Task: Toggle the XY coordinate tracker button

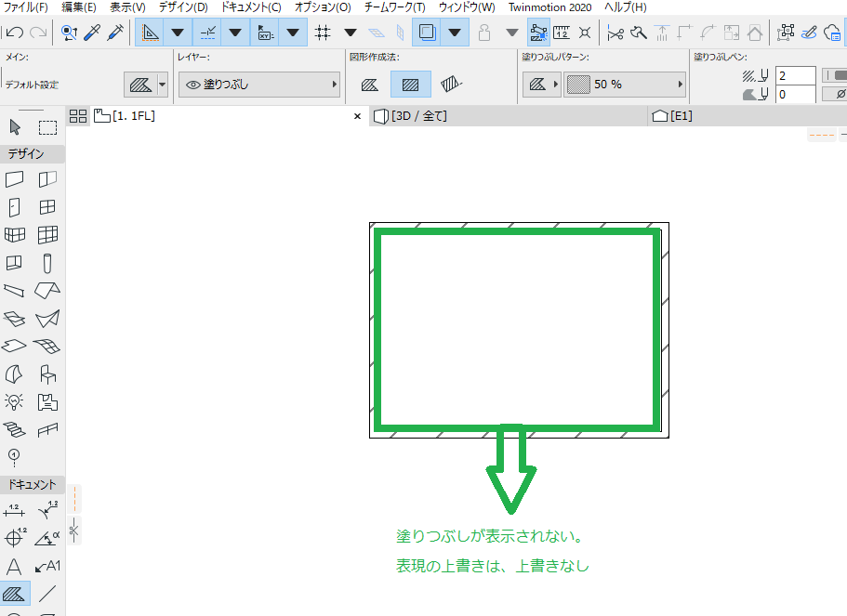Action: 265,33
